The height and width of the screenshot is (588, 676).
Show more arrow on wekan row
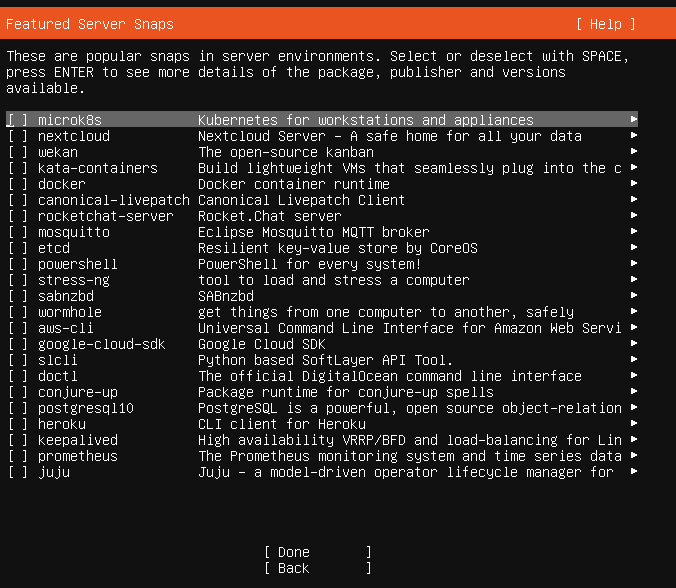pos(633,151)
